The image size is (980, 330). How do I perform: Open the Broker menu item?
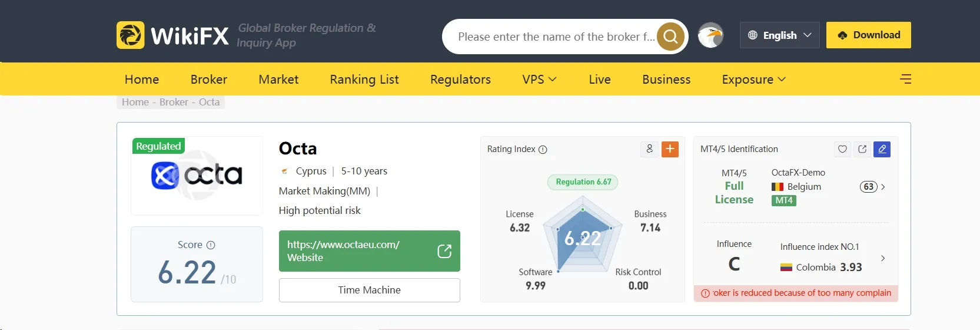point(209,80)
